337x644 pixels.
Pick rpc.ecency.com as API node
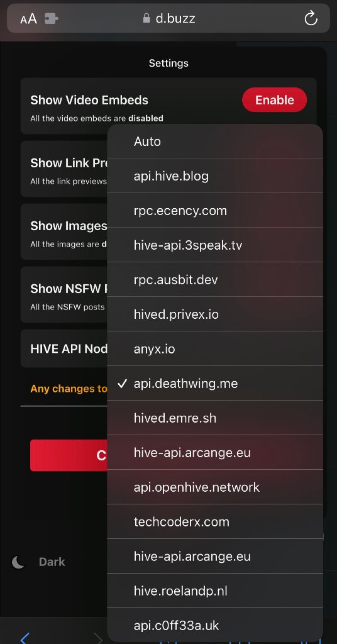point(215,210)
